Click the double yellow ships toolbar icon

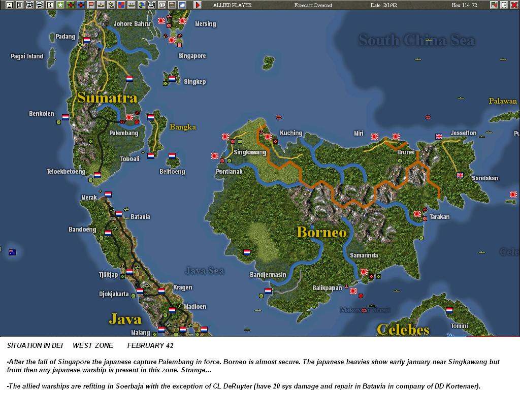[111, 5]
